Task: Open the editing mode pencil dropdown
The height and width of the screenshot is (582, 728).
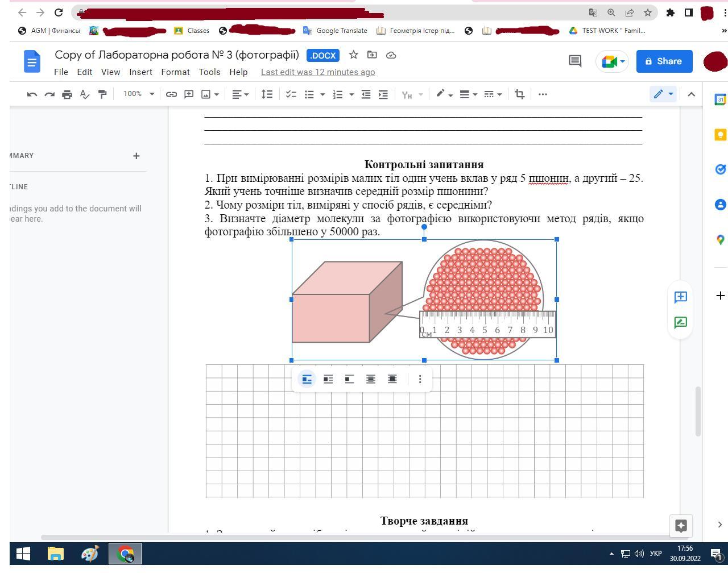Action: (663, 94)
